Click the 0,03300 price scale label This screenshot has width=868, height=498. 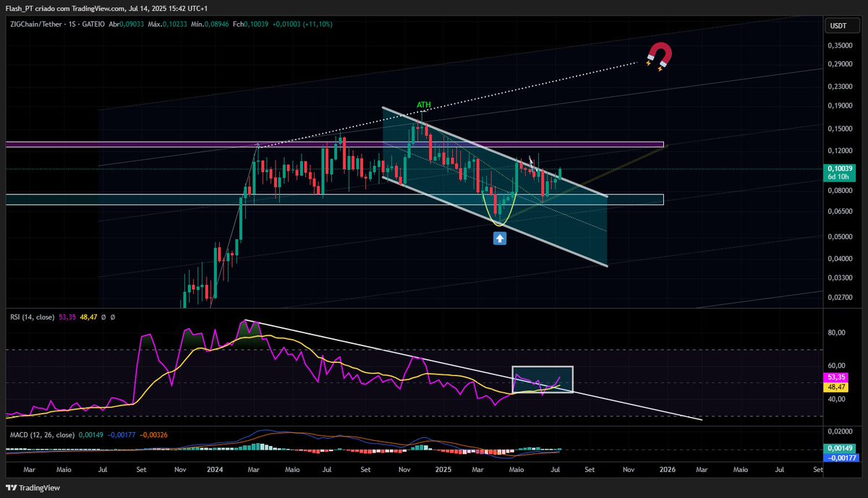point(839,278)
